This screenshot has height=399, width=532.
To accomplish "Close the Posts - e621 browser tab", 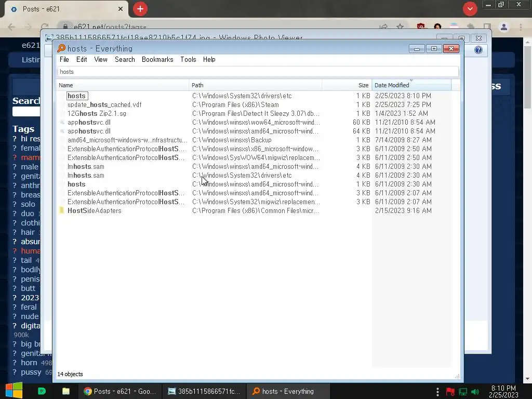I will click(x=121, y=9).
